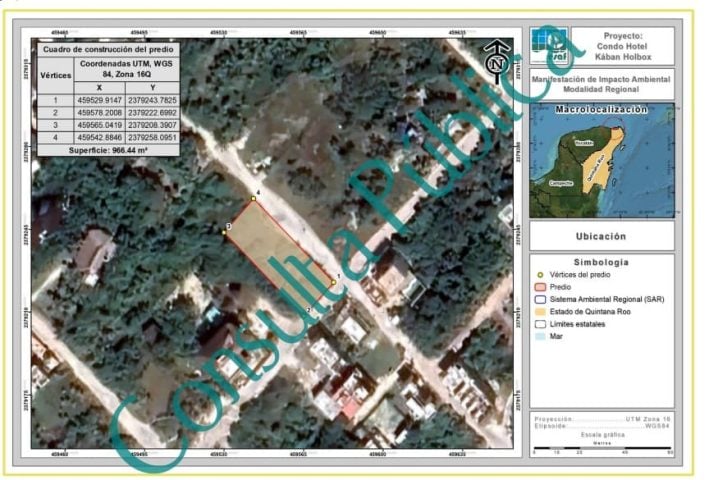709x480 pixels.
Task: Click the Quintana Roo label on inset map
Action: point(596,169)
